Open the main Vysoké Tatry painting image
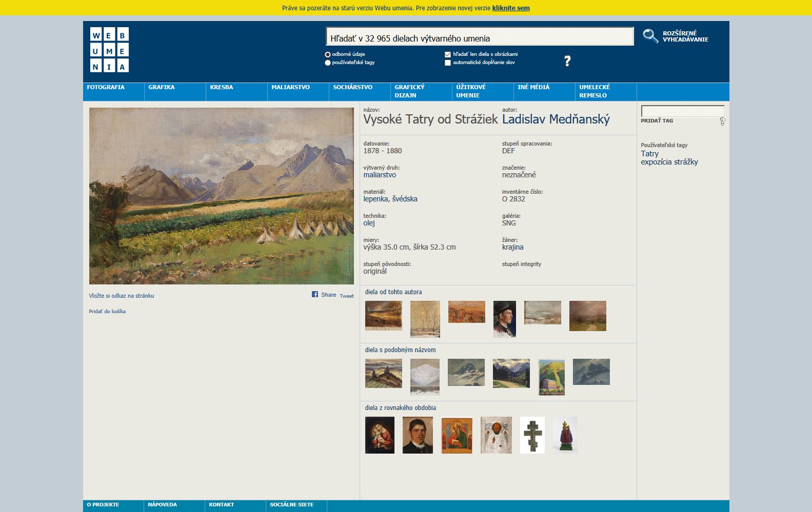Viewport: 812px width, 512px height. point(222,196)
